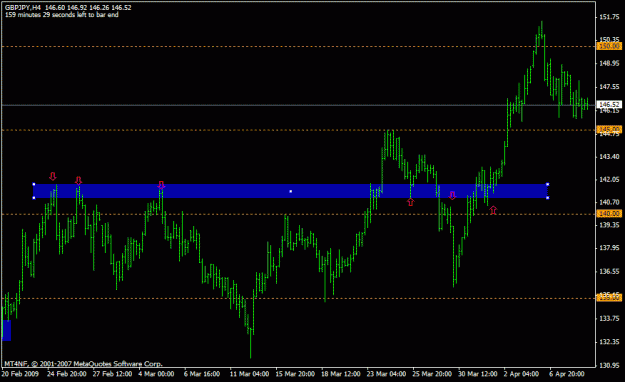The image size is (625, 382).
Task: Select the orange 135.00 price level label
Action: (609, 298)
